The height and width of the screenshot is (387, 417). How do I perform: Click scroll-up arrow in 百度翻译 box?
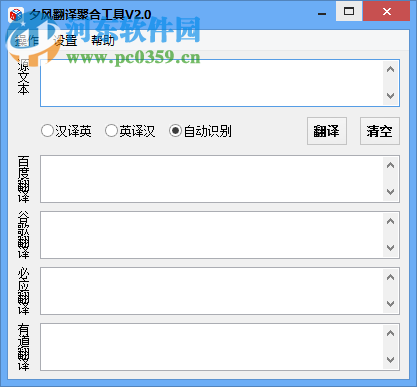point(391,165)
